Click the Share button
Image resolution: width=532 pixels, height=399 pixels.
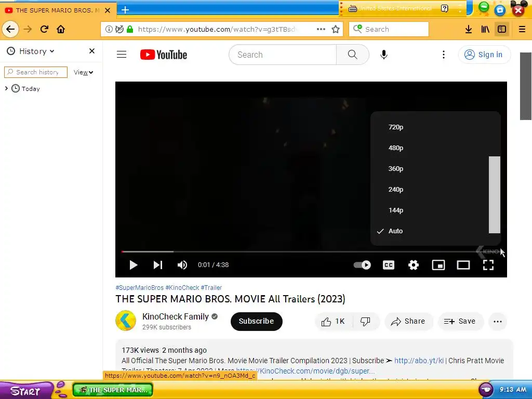(x=408, y=321)
